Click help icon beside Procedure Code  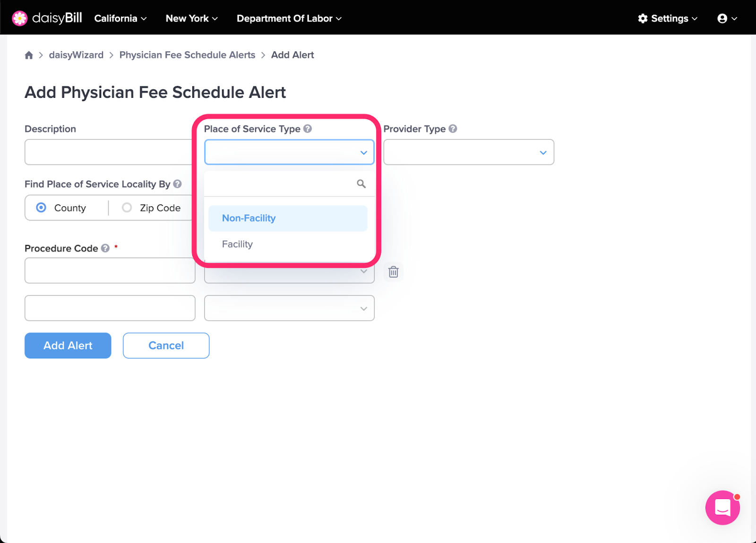click(x=105, y=248)
